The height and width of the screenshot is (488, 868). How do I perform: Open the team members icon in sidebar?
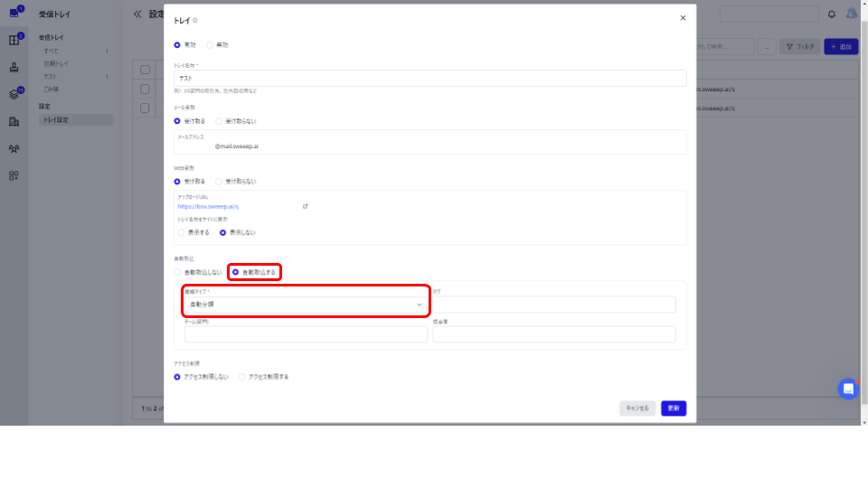coord(14,149)
